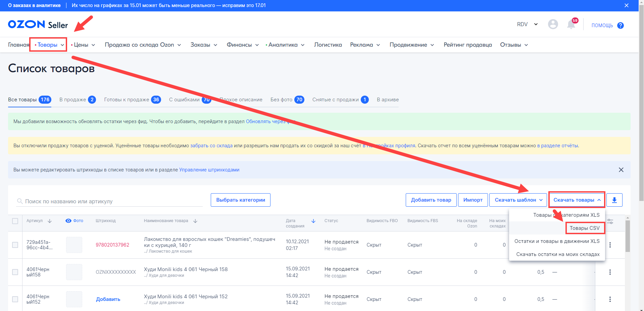The image size is (644, 311).
Task: Open actions menu for Monili 158 row
Action: tap(610, 272)
